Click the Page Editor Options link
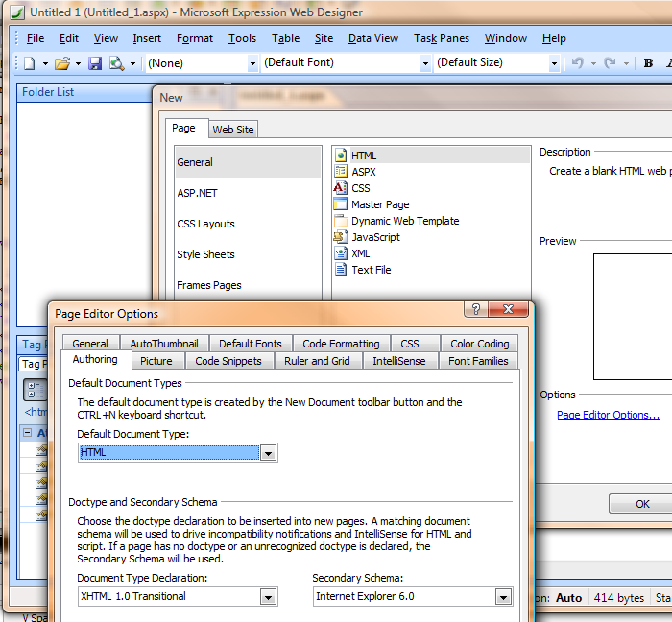 608,415
